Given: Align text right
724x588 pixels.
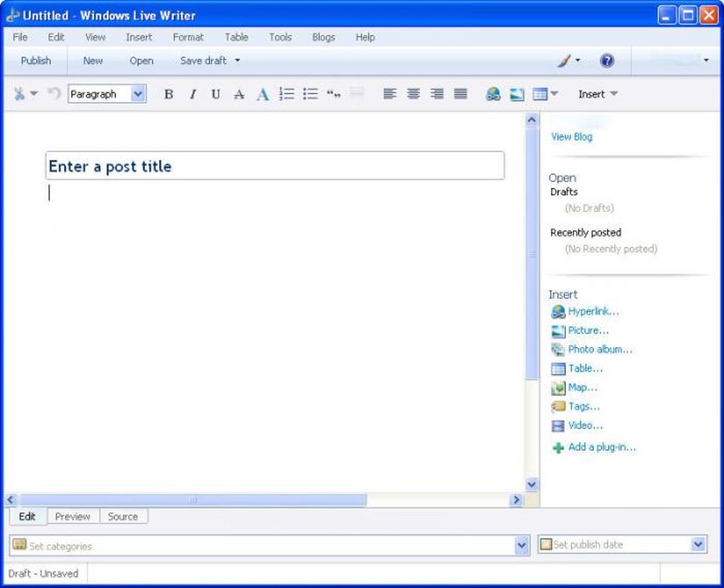Looking at the screenshot, I should 437,94.
